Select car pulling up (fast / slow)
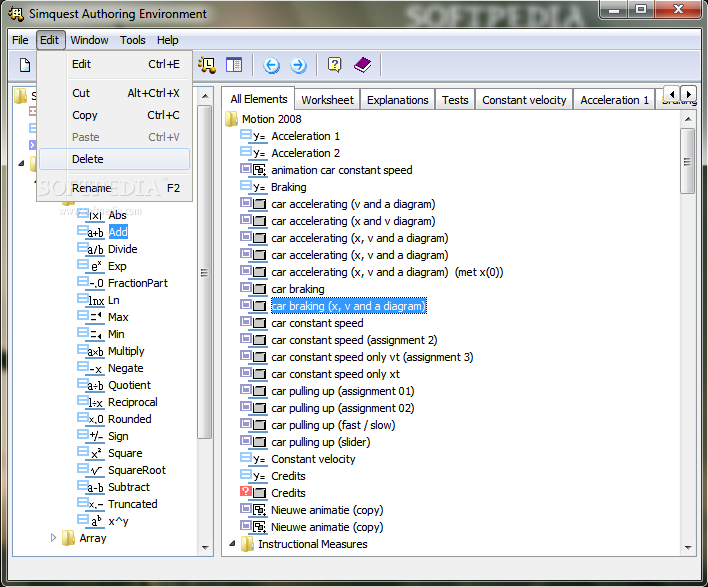The height and width of the screenshot is (587, 708). (x=333, y=425)
